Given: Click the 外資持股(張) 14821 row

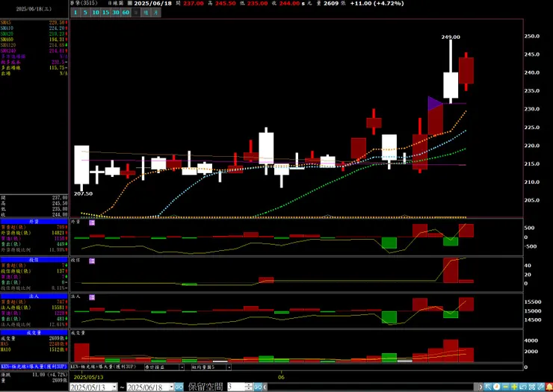Looking at the screenshot, I should 34,233.
